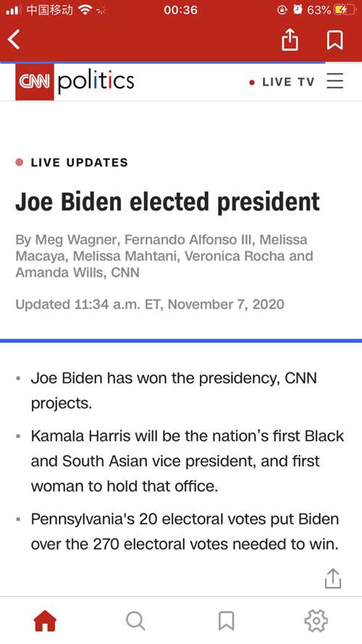Click the Pennsylvania electoral votes bullet

click(185, 532)
